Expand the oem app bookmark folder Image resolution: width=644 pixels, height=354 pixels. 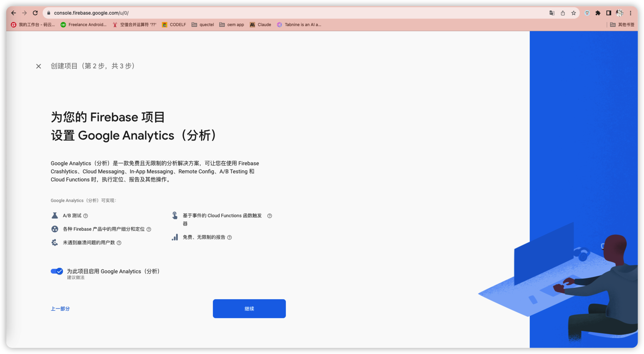pos(232,25)
